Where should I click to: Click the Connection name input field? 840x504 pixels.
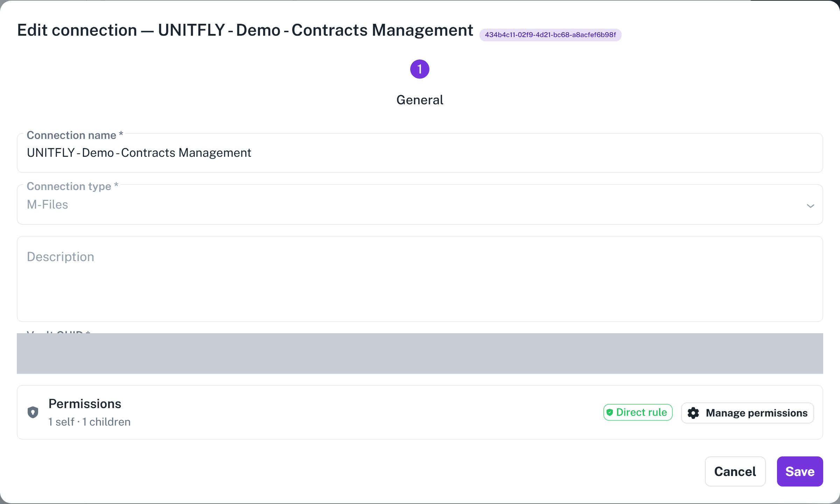coord(420,153)
